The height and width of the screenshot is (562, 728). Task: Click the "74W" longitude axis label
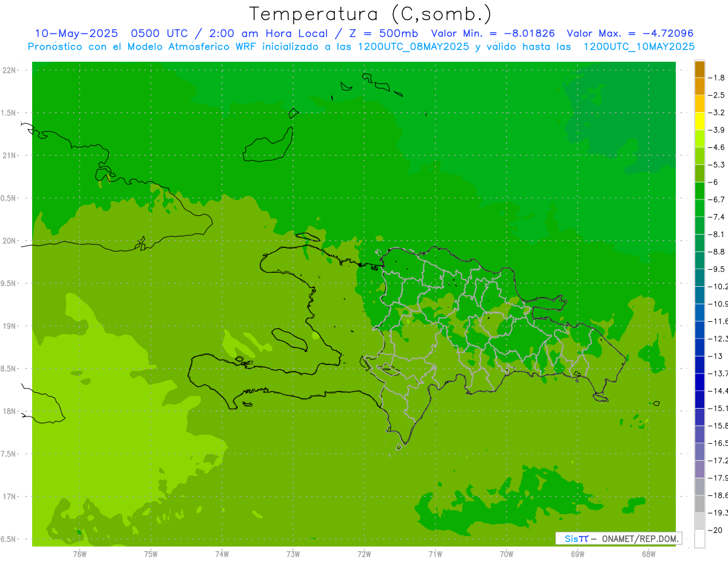pyautogui.click(x=222, y=554)
